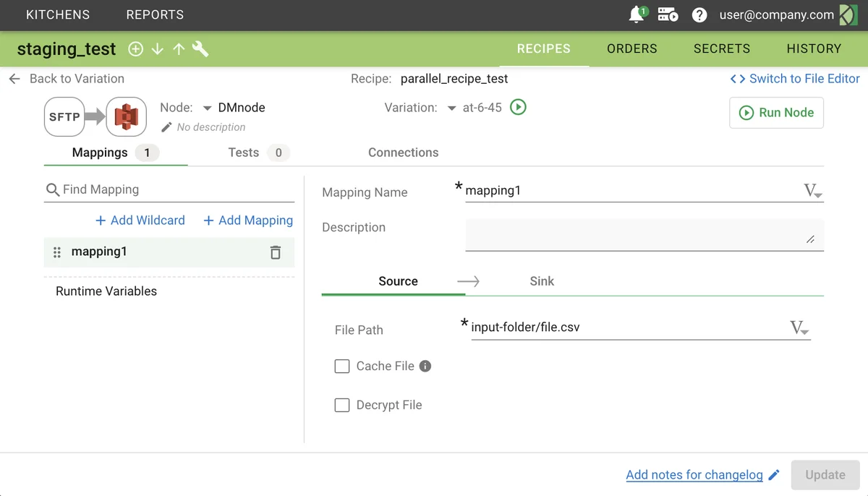
Task: Open the Node selection dropdown
Action: click(x=206, y=107)
